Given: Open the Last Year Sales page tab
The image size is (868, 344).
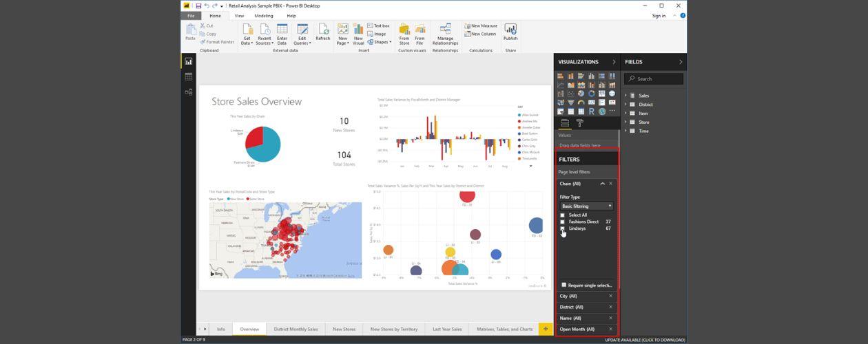Looking at the screenshot, I should pos(447,329).
